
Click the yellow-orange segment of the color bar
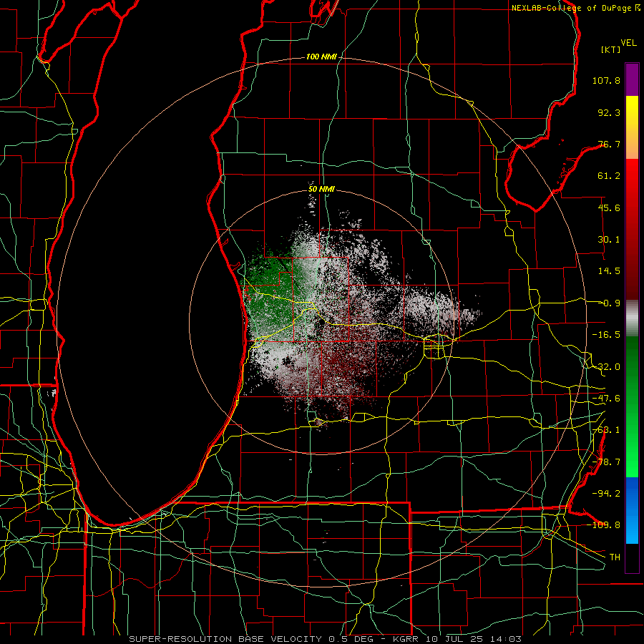tap(632, 127)
